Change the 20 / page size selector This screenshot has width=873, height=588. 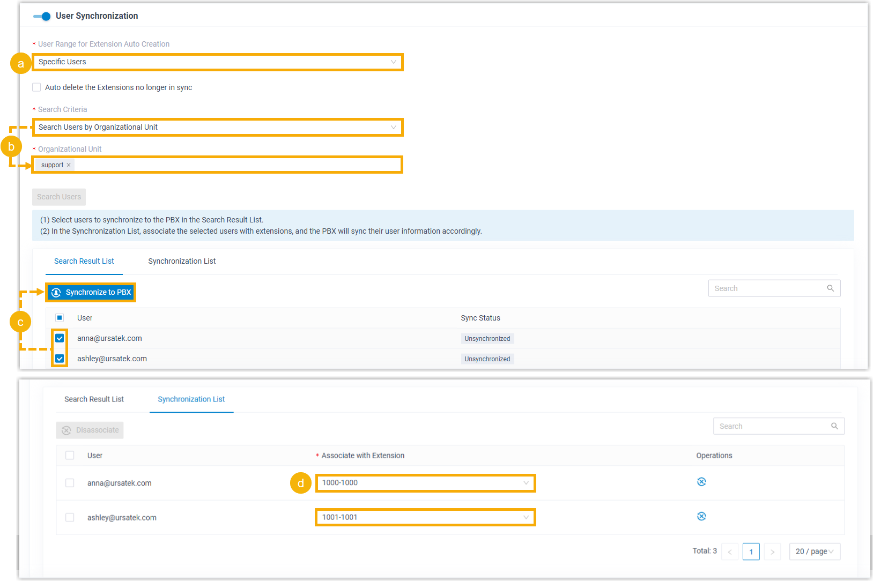[x=814, y=552]
